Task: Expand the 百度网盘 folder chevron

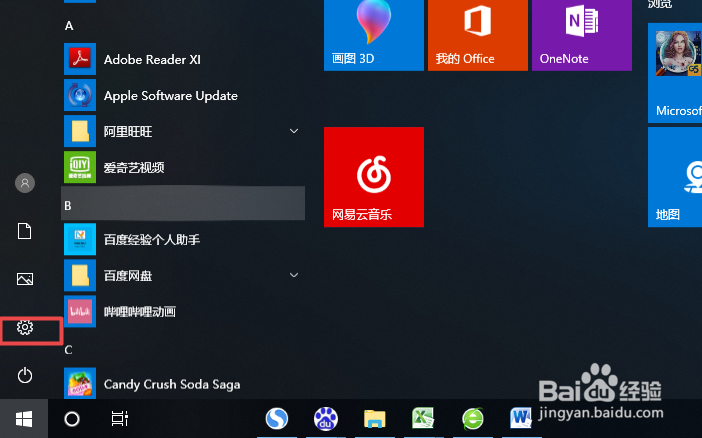Action: [294, 275]
